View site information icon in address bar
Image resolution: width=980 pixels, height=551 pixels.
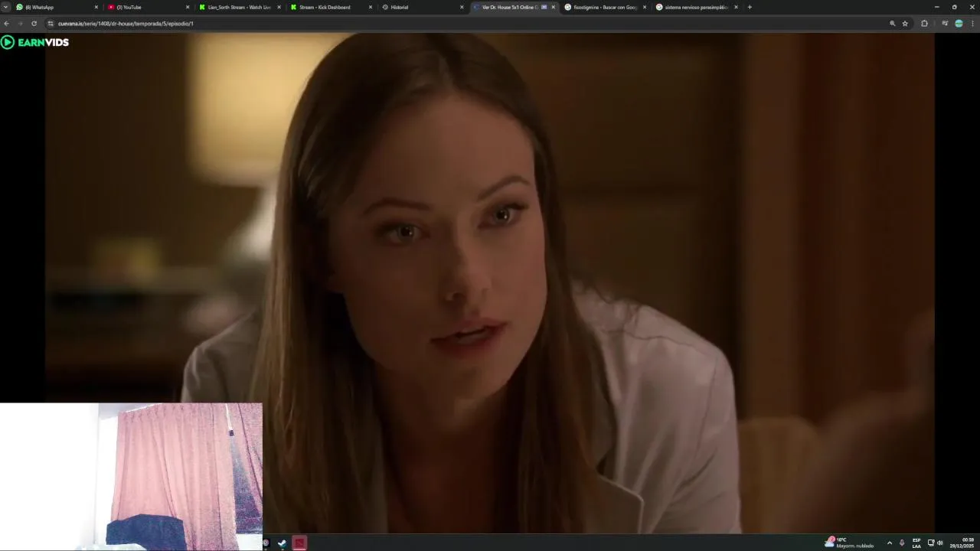(51, 24)
